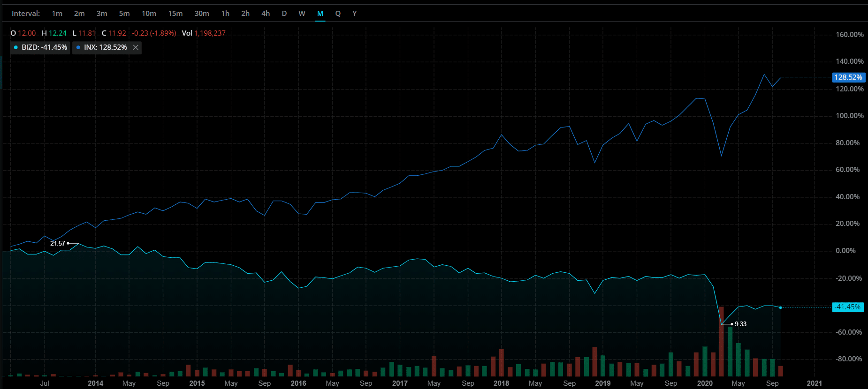Switch to the weekly (W) interval

point(302,14)
